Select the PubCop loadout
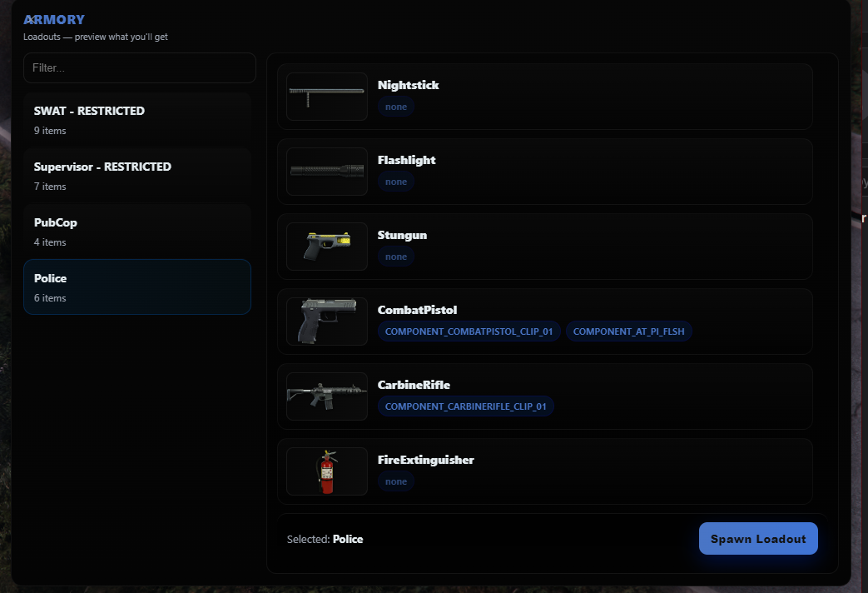Viewport: 868px width, 593px height. click(x=137, y=231)
